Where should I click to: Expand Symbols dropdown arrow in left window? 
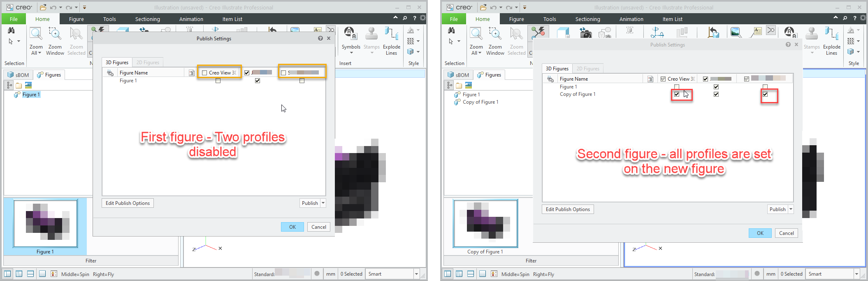click(x=351, y=53)
